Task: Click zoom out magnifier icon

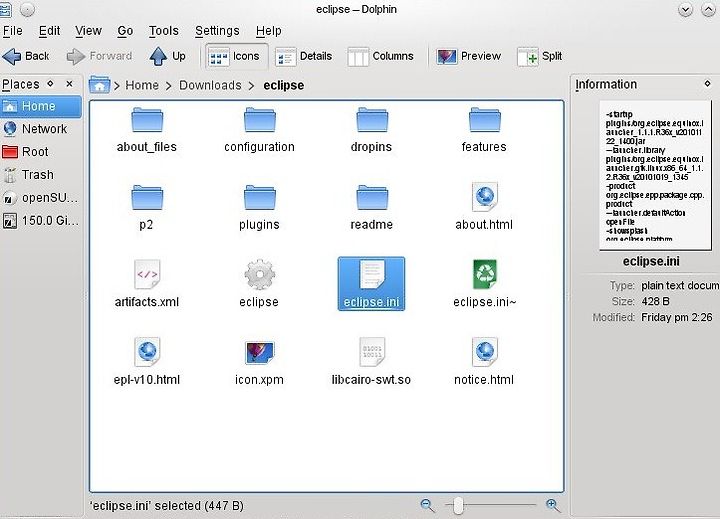Action: tap(427, 505)
